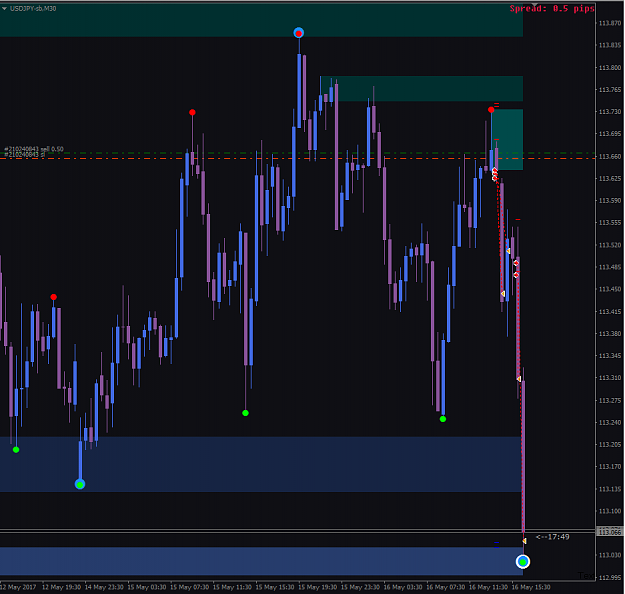
Task: Click the highlighted current price label 113.066
Action: pos(610,532)
